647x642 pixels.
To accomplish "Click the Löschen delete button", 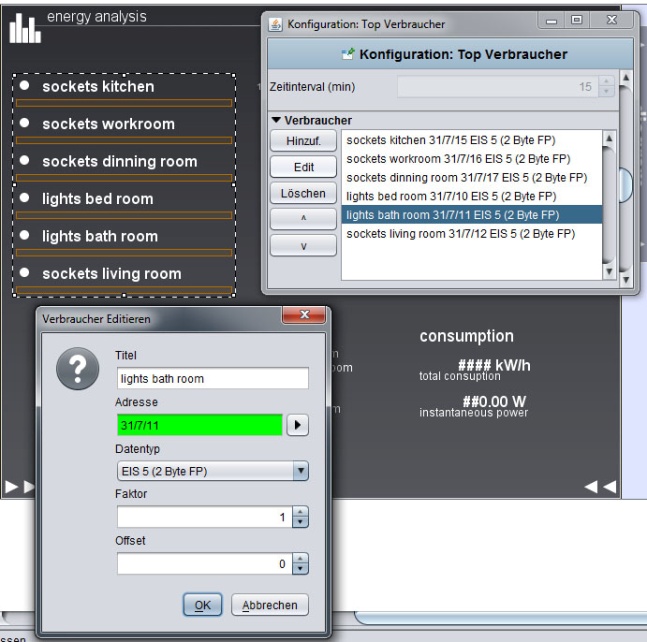I will click(x=303, y=193).
